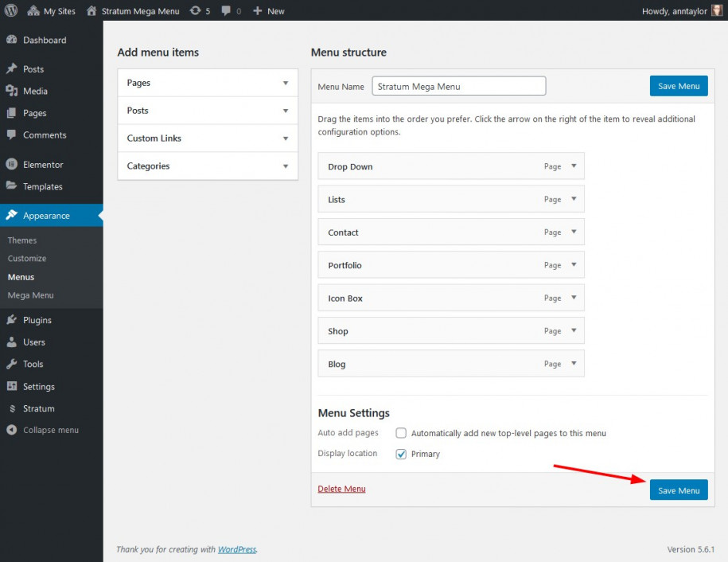Expand the Pages panel in Add menu items
The image size is (728, 562).
[x=208, y=83]
